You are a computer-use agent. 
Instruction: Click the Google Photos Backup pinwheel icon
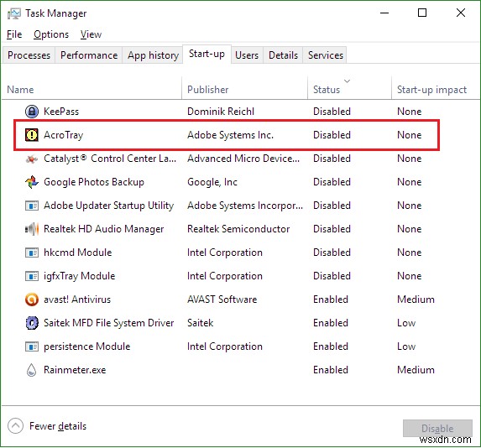click(32, 182)
